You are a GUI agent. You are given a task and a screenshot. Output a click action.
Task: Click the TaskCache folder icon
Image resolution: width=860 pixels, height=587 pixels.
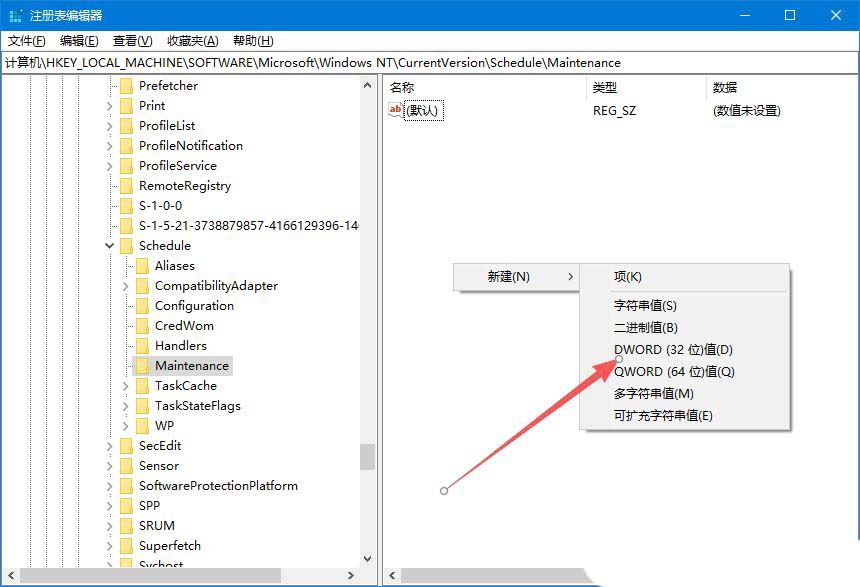(142, 386)
